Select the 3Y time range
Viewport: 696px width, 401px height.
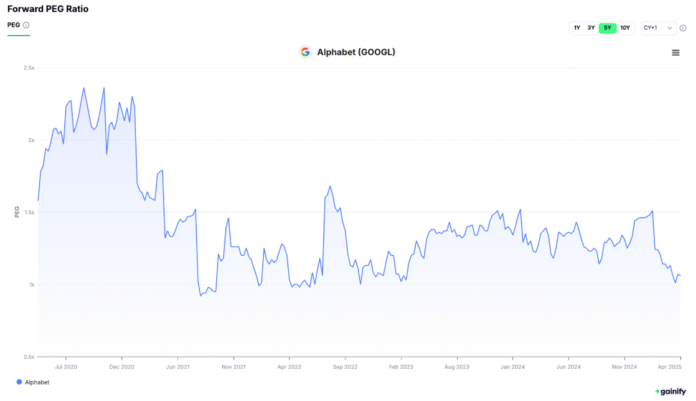(x=591, y=28)
